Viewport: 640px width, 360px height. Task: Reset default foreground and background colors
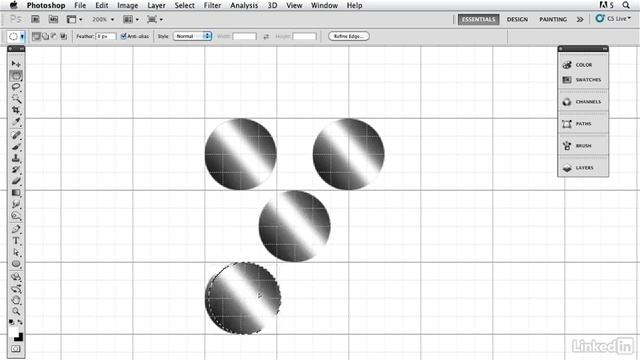click(11, 322)
